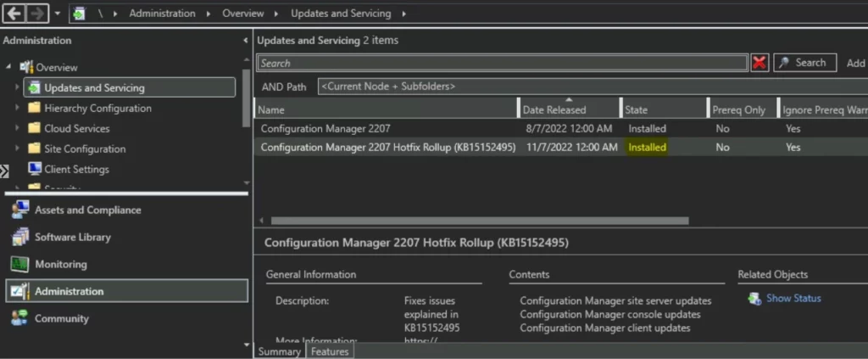Click the Assets and Compliance workspace icon
868x359 pixels.
coord(20,210)
